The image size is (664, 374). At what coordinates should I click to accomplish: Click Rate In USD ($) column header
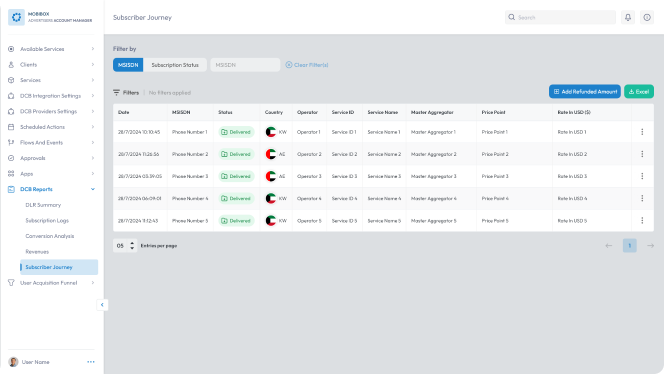click(x=574, y=112)
